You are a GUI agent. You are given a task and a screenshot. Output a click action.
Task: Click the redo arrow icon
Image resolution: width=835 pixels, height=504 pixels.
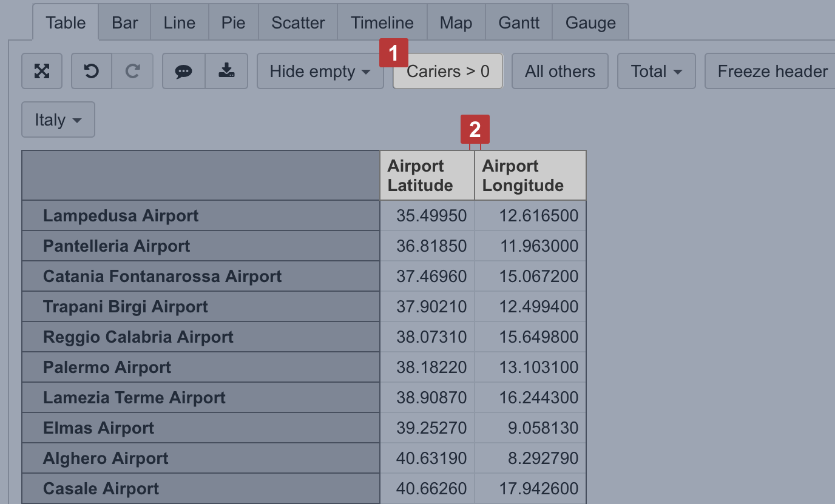pyautogui.click(x=132, y=72)
